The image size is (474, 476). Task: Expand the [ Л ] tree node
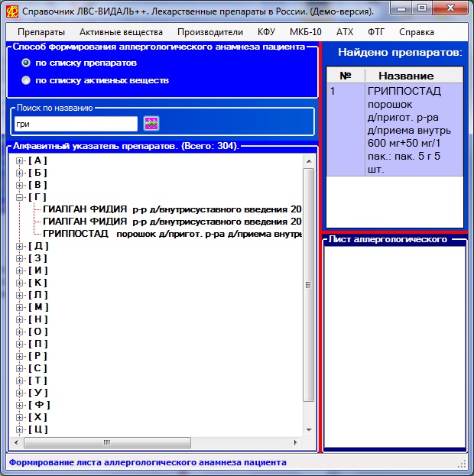pyautogui.click(x=19, y=296)
